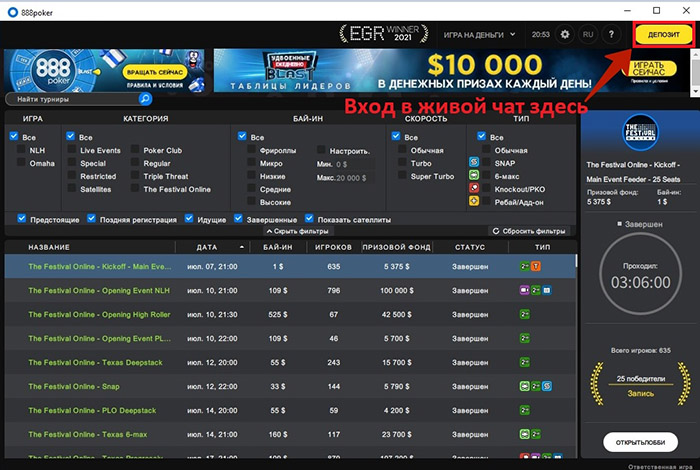
Task: Enable the Omaha game checkbox
Action: (21, 162)
